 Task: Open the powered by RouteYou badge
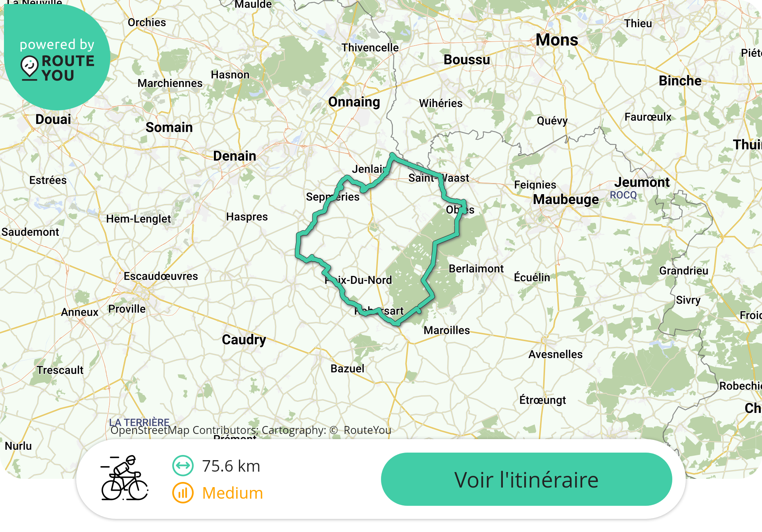pos(57,57)
